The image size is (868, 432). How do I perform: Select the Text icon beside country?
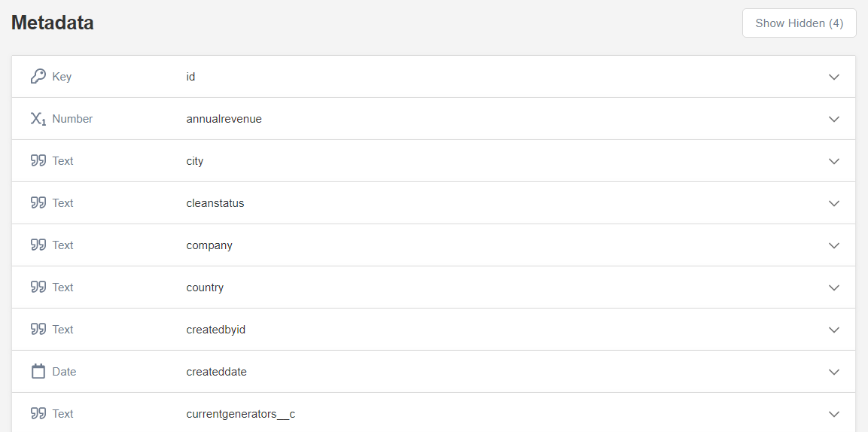click(x=38, y=287)
